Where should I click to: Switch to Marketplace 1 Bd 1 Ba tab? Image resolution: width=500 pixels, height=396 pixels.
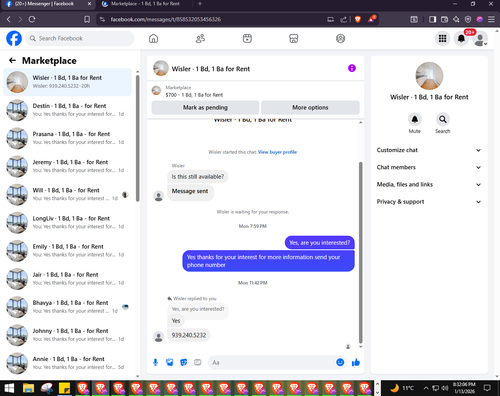145,4
